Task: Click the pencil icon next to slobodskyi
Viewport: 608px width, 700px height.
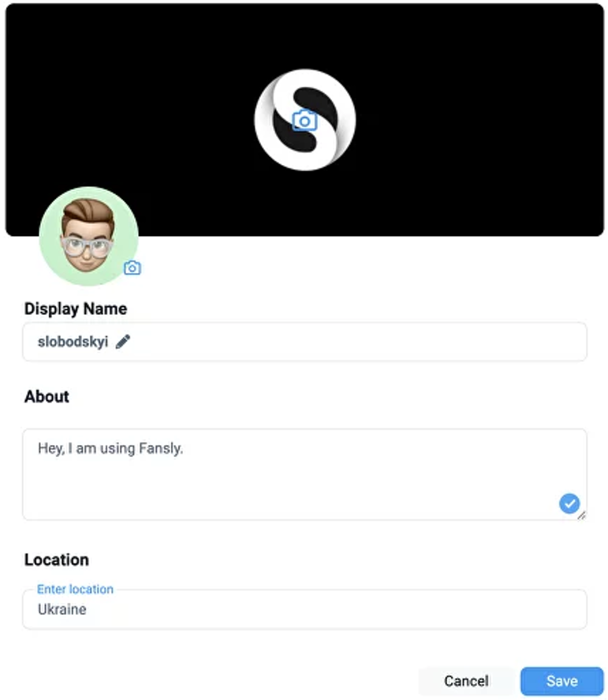Action: point(123,342)
